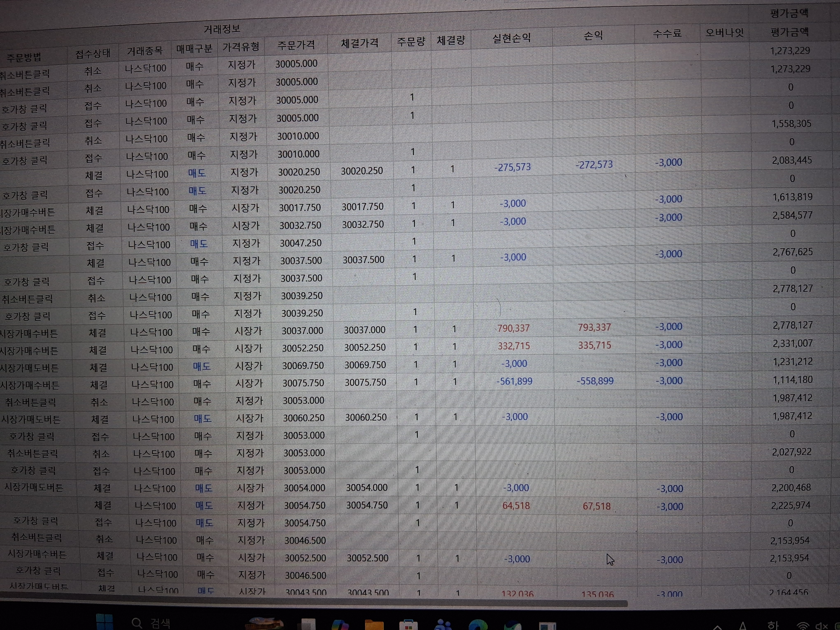Select the valuation amount 1,231,212

[793, 362]
